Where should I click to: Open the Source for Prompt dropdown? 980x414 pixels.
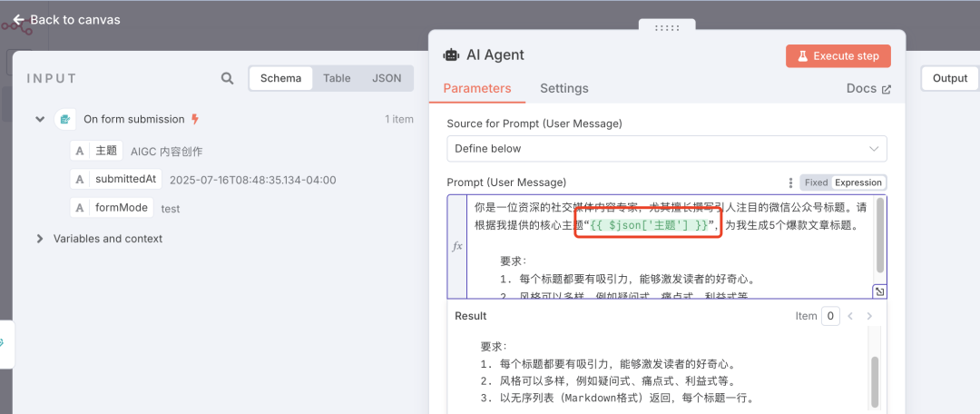coord(666,149)
